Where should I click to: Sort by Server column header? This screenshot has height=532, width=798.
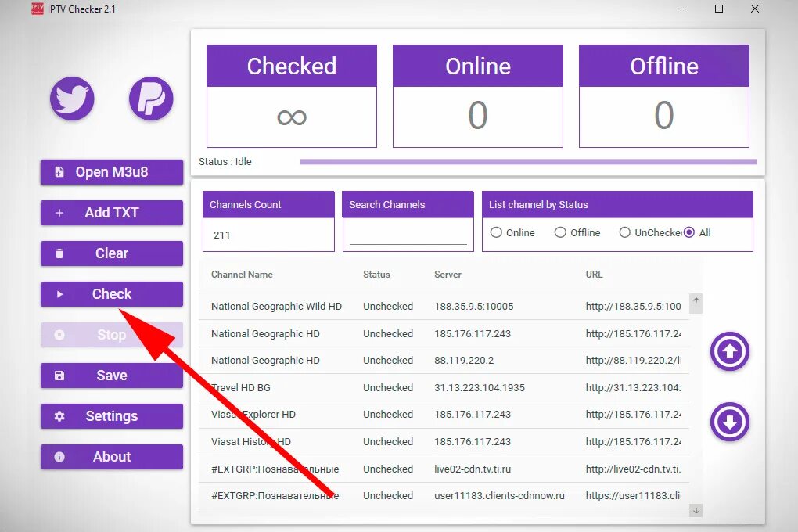click(448, 275)
